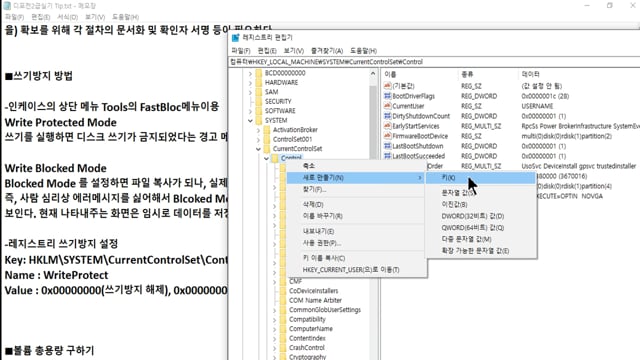Click the CrashControl folder icon
This screenshot has height=360, width=640.
[x=283, y=348]
